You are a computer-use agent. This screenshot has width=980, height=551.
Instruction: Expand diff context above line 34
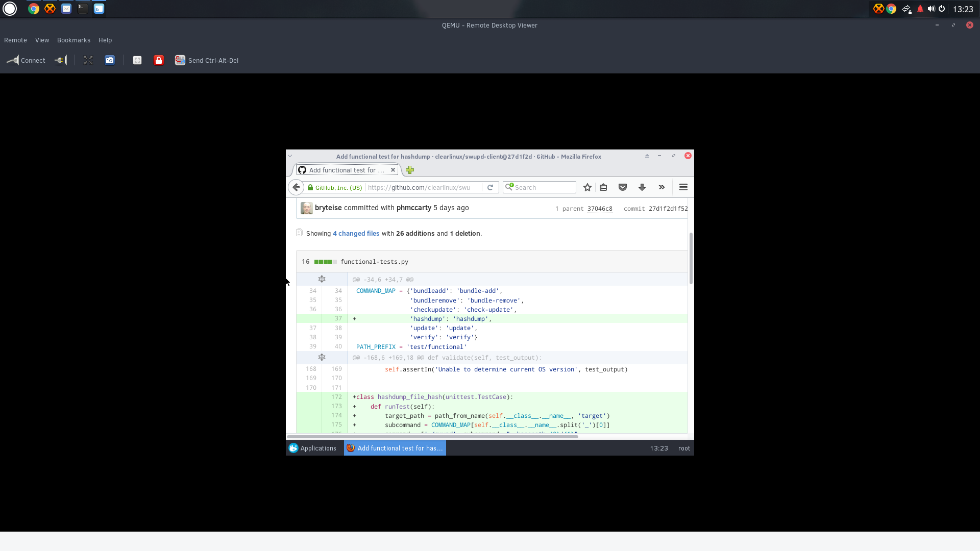pos(322,279)
